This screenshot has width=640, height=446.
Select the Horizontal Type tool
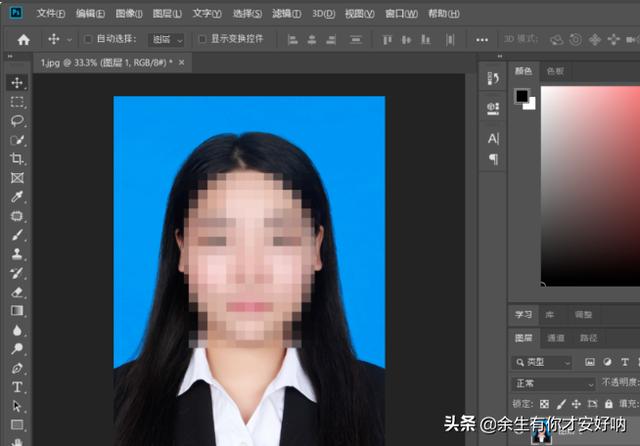click(17, 387)
